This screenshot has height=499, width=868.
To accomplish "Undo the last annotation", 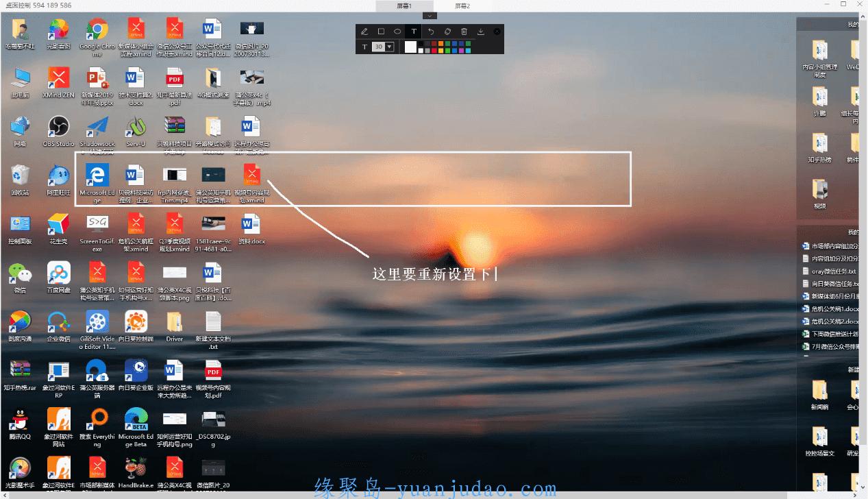I will click(431, 32).
